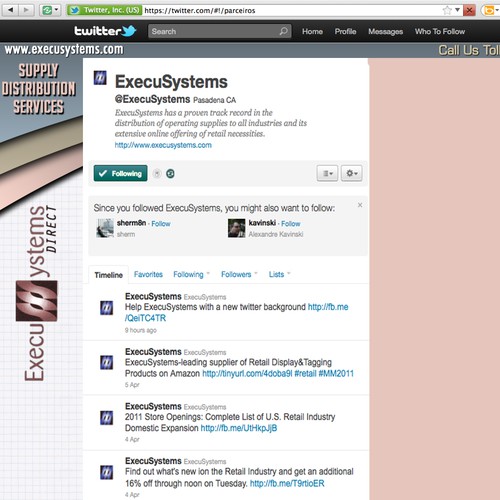The height and width of the screenshot is (500, 500).
Task: Click ExecuSystems profile avatar
Action: (x=100, y=78)
